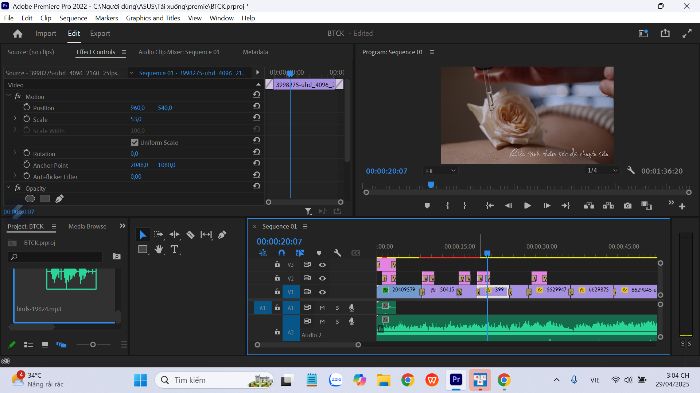Click Mark In button
The height and width of the screenshot is (393, 700).
click(x=447, y=205)
